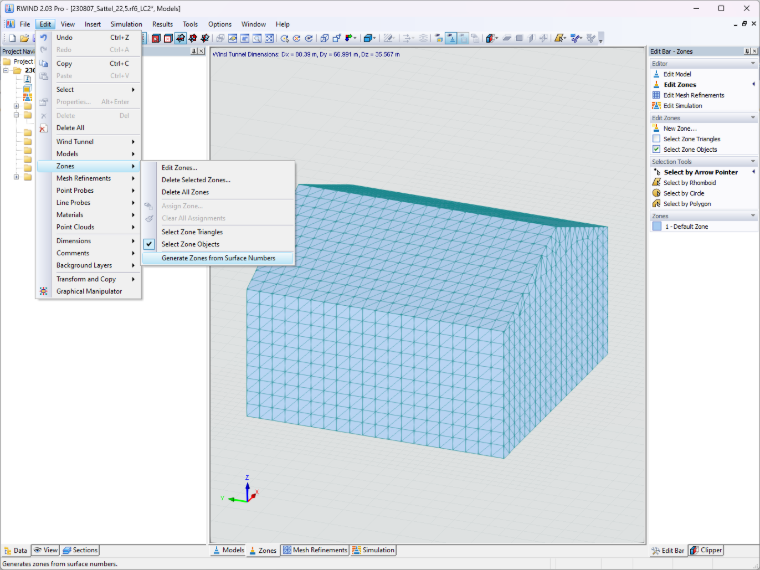Click Edit Mesh Refinements link in Editor
The width and height of the screenshot is (760, 570).
point(694,95)
